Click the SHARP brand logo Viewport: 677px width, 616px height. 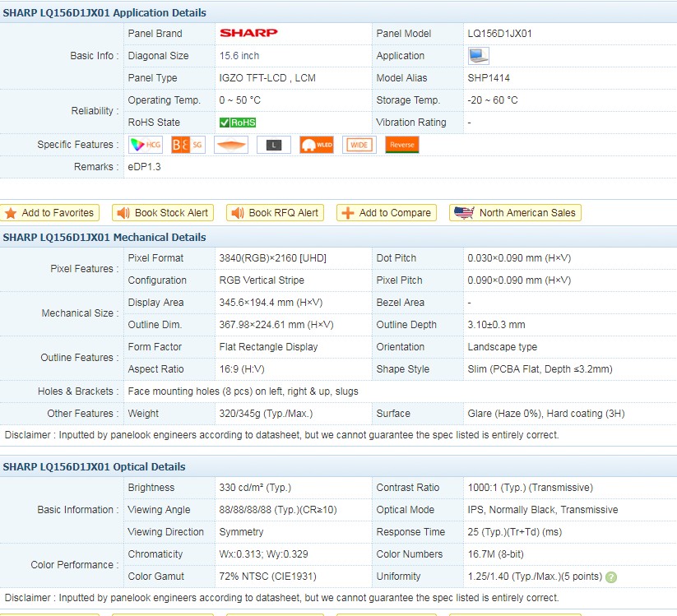click(x=248, y=33)
